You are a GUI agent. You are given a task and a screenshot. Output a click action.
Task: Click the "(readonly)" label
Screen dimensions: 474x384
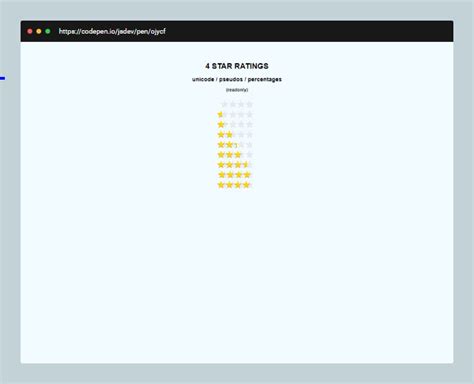(x=237, y=90)
